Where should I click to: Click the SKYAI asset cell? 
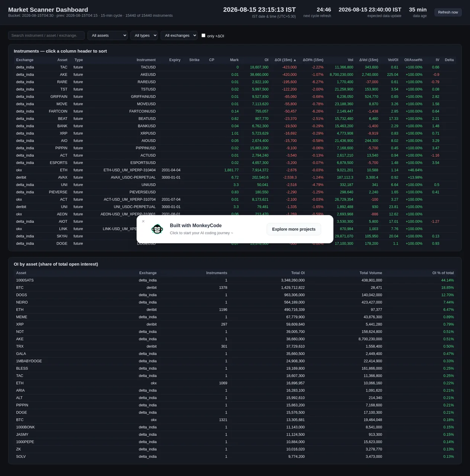(x=62, y=236)
